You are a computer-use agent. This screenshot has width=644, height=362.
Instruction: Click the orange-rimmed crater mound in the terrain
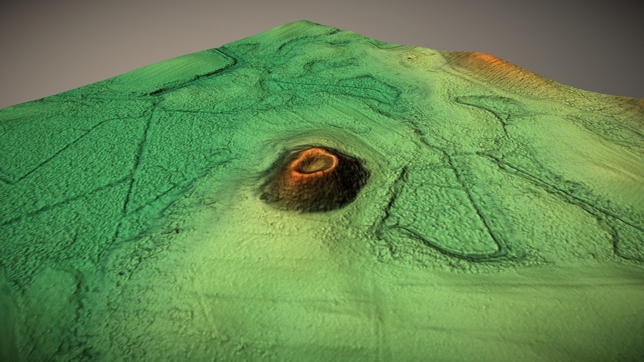(x=314, y=180)
